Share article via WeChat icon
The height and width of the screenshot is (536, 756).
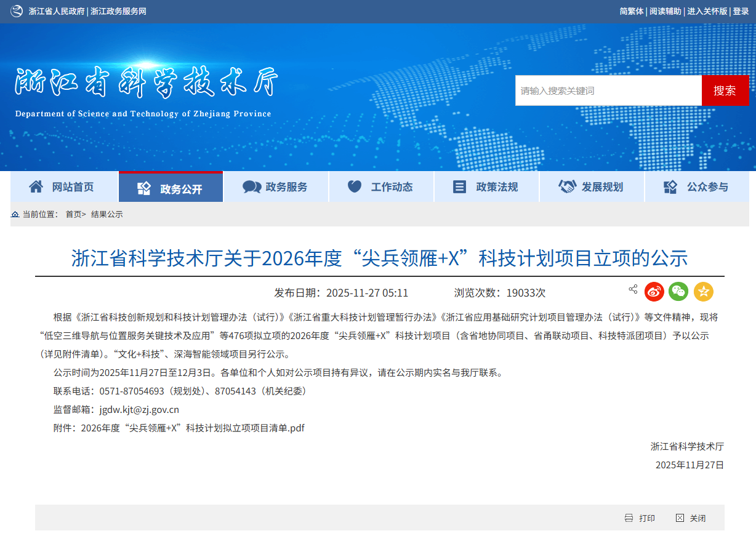click(x=678, y=292)
